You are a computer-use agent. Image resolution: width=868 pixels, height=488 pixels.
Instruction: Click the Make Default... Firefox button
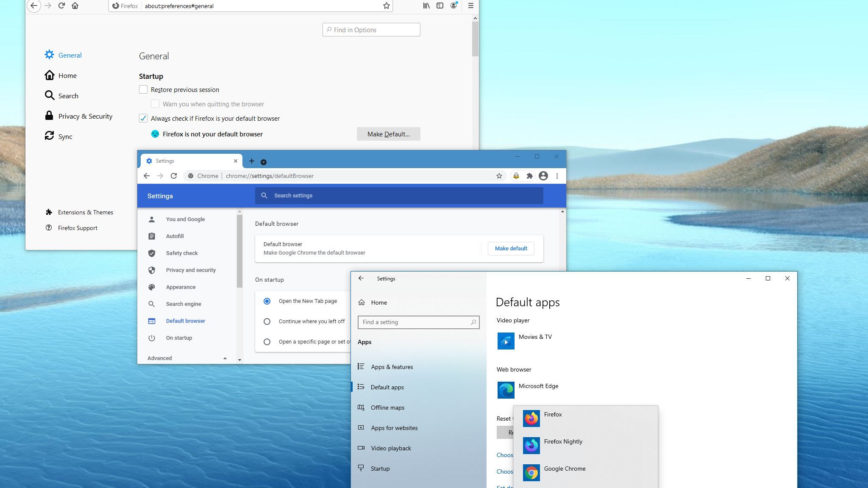pos(388,134)
